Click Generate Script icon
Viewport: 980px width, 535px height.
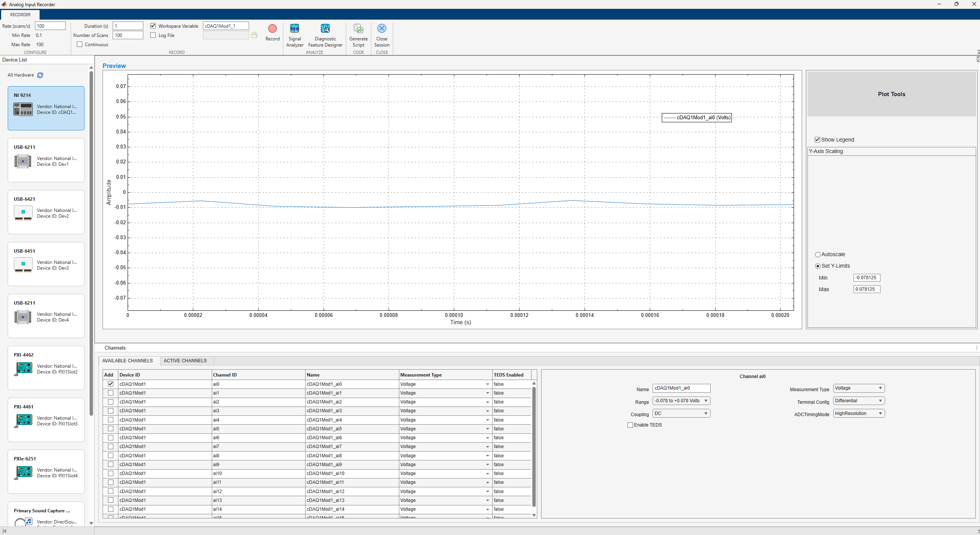pyautogui.click(x=358, y=28)
